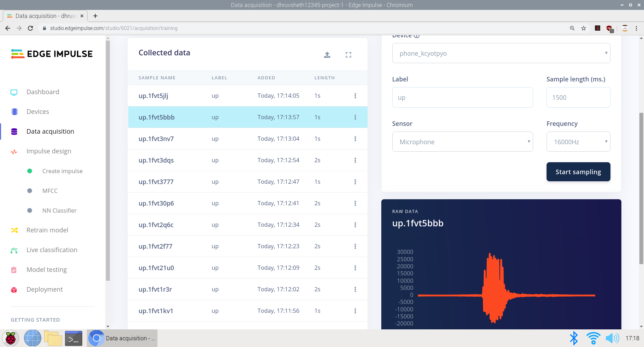Go to Dashboard in the sidebar
Screen dimensions: 644x347
click(43, 92)
